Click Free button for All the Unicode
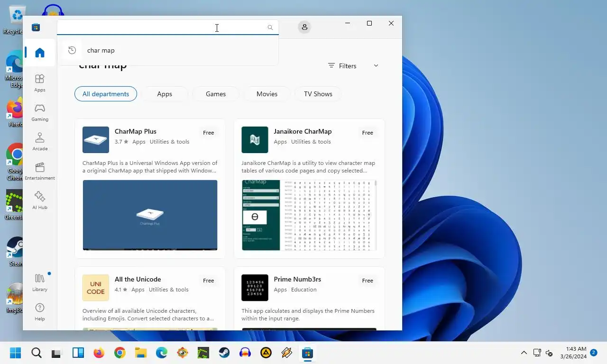 click(209, 281)
